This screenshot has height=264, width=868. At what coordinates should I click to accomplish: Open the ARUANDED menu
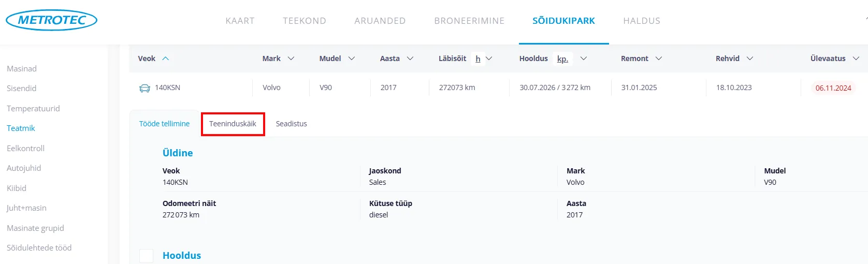(x=380, y=21)
